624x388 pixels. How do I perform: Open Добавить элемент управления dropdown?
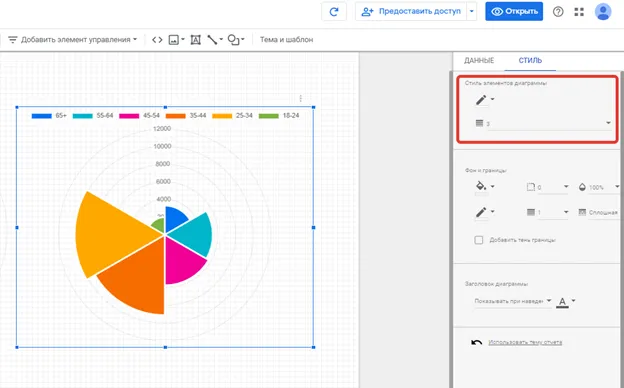click(x=72, y=40)
